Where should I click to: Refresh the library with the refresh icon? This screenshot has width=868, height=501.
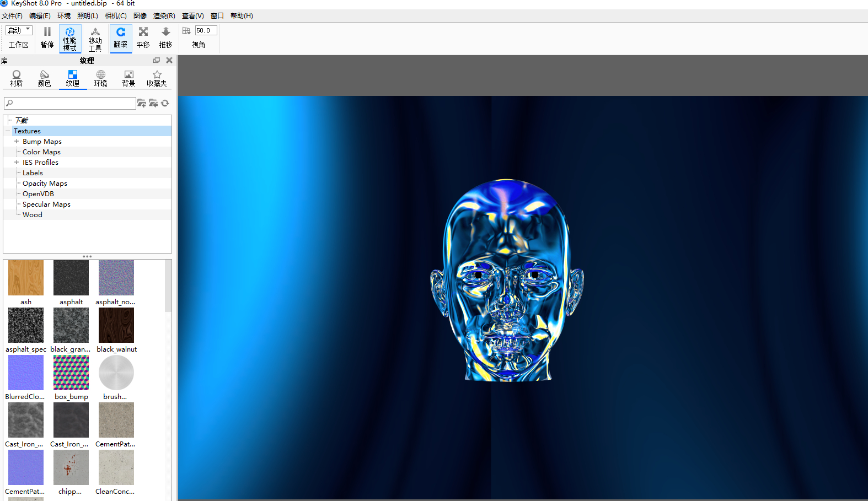165,103
